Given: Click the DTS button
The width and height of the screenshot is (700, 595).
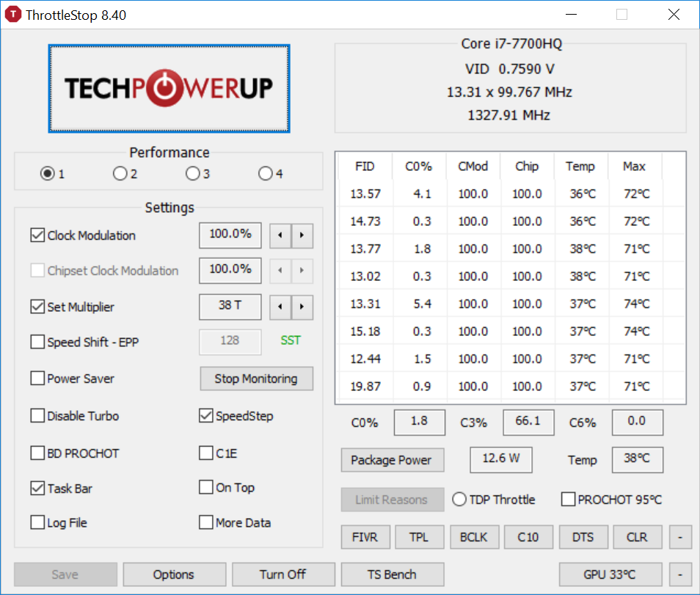Looking at the screenshot, I should (583, 537).
